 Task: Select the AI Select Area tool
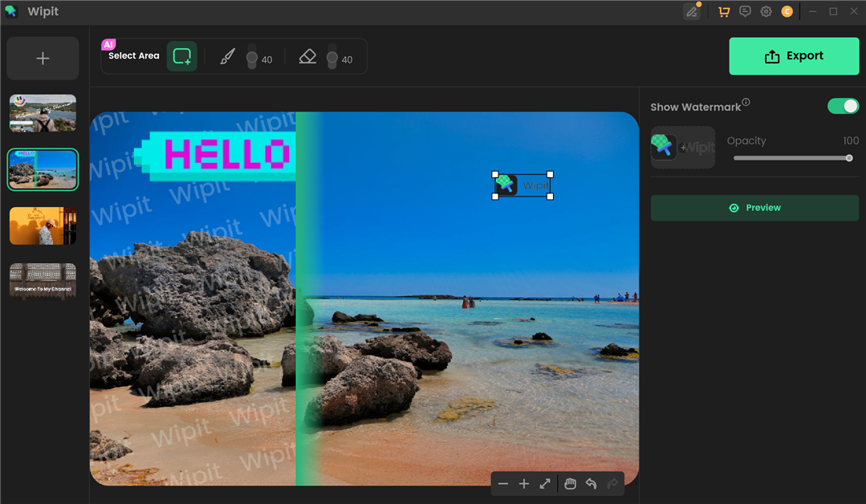(x=182, y=57)
